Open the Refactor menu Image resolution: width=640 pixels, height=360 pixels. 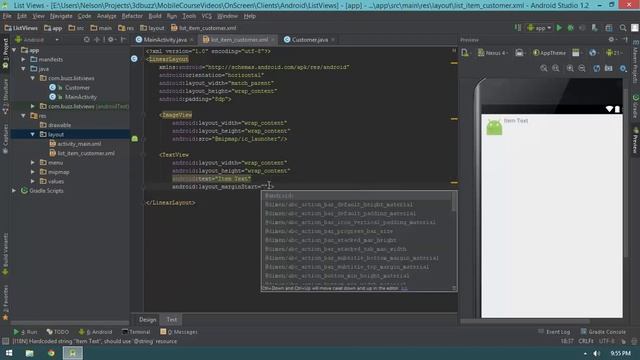132,16
